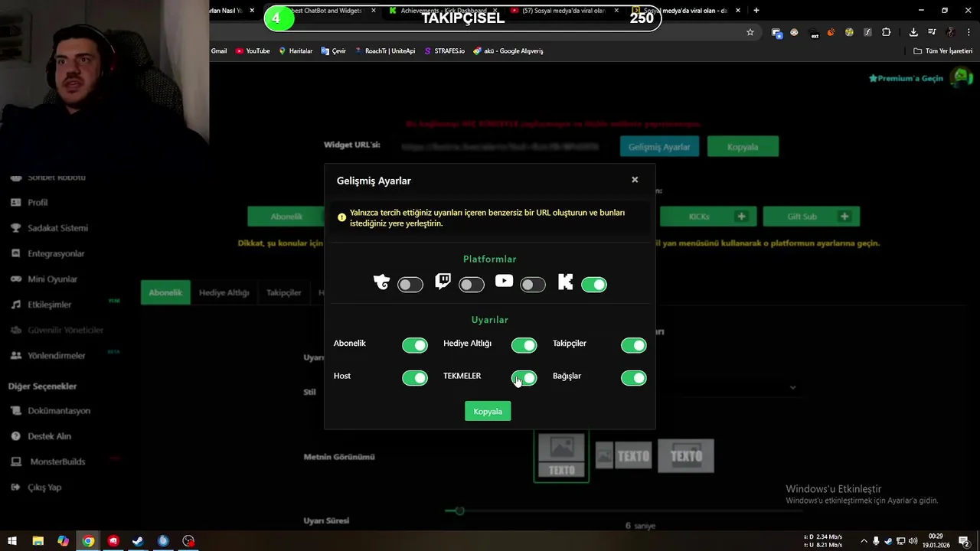
Task: Select the text-only layout thumbnail
Action: 686,456
